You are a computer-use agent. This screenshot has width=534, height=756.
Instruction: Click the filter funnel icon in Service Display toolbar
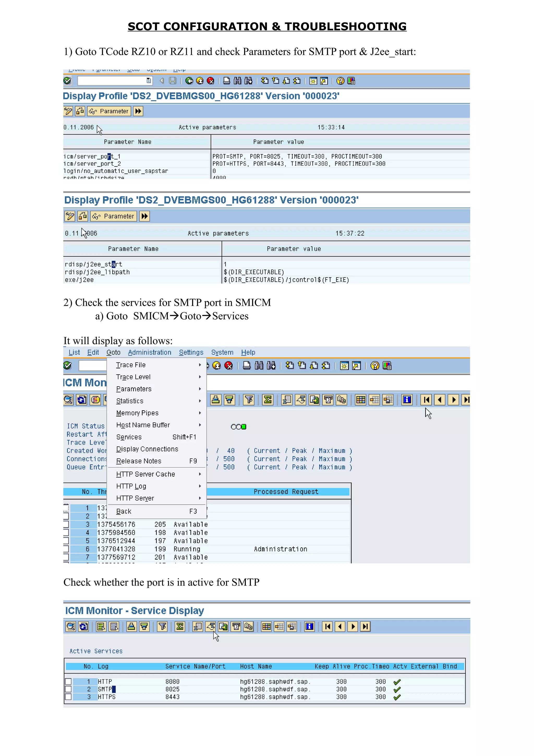pos(162,626)
